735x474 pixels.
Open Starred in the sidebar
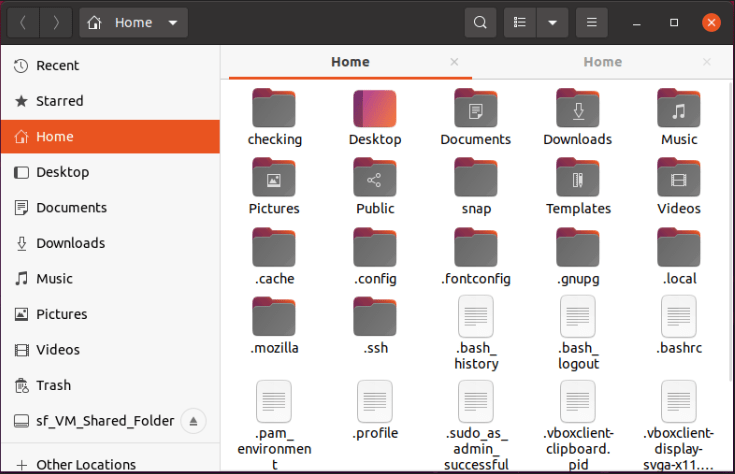(110, 101)
